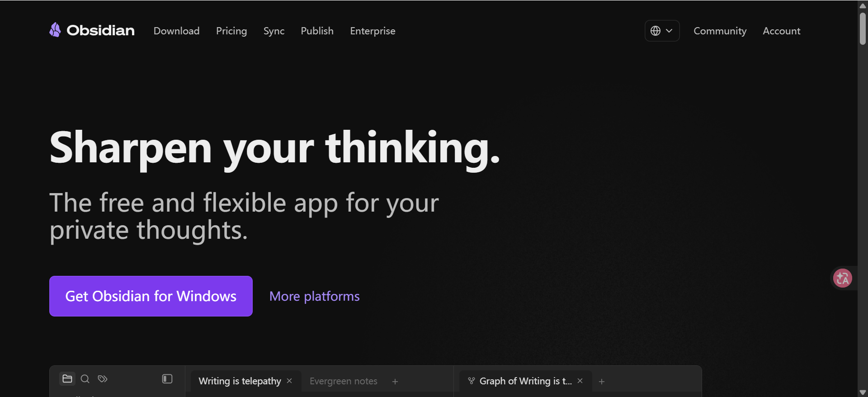Click the page scrollbar up arrow

click(x=863, y=5)
